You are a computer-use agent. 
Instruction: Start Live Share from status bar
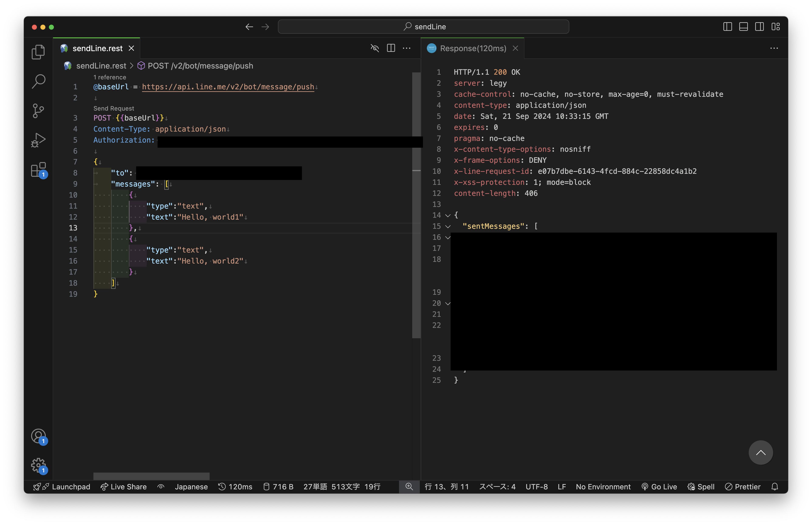click(123, 486)
